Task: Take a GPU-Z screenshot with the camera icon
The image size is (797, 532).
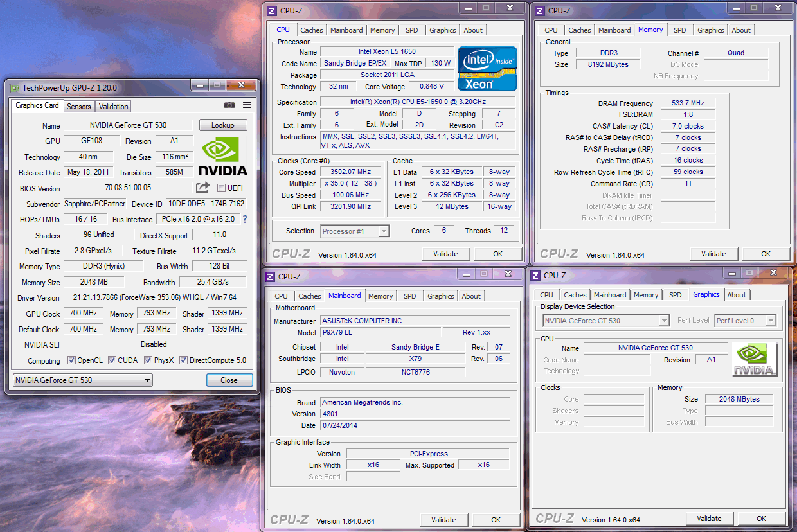Action: tap(229, 105)
